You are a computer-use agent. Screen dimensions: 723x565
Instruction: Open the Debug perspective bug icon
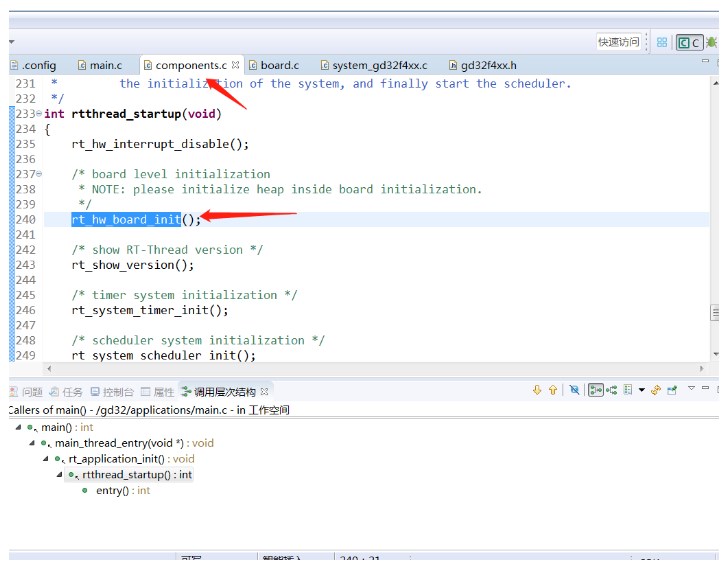pyautogui.click(x=711, y=42)
